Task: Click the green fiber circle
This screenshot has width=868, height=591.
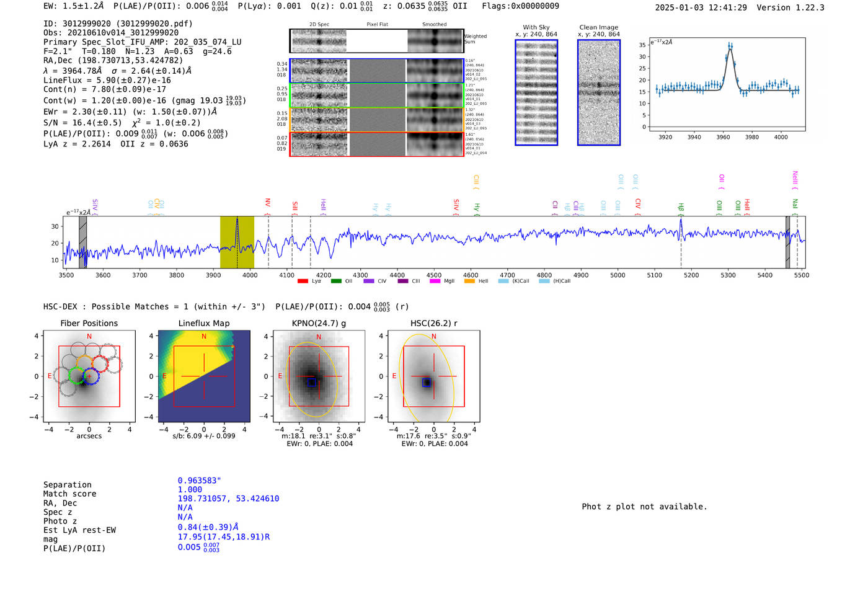Action: [x=76, y=376]
